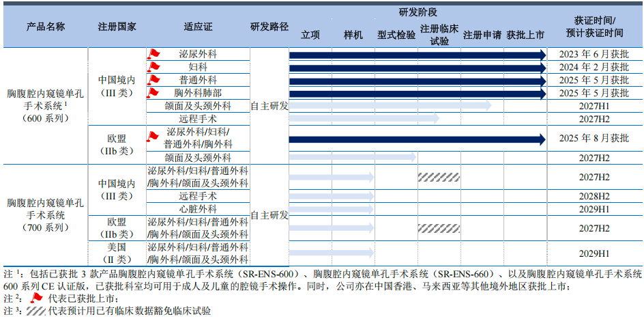Click 颌面及头颈外科 in 600 series 欧盟 section

[198, 157]
